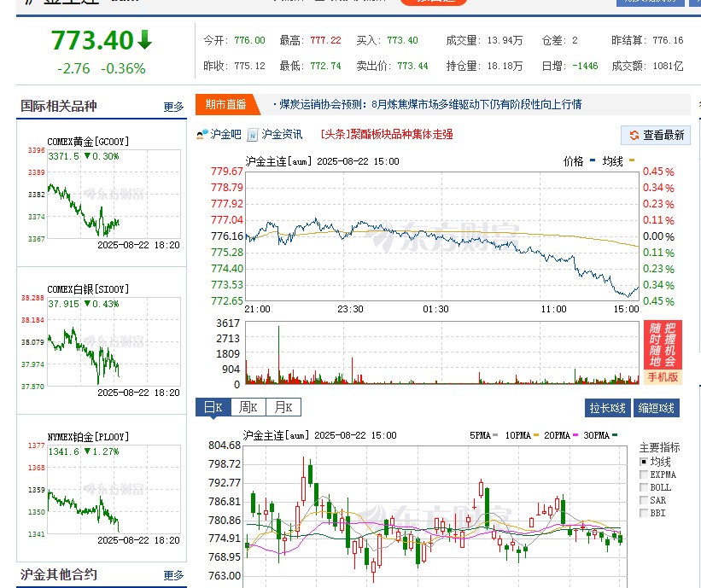Switch to the 周K tab

248,407
